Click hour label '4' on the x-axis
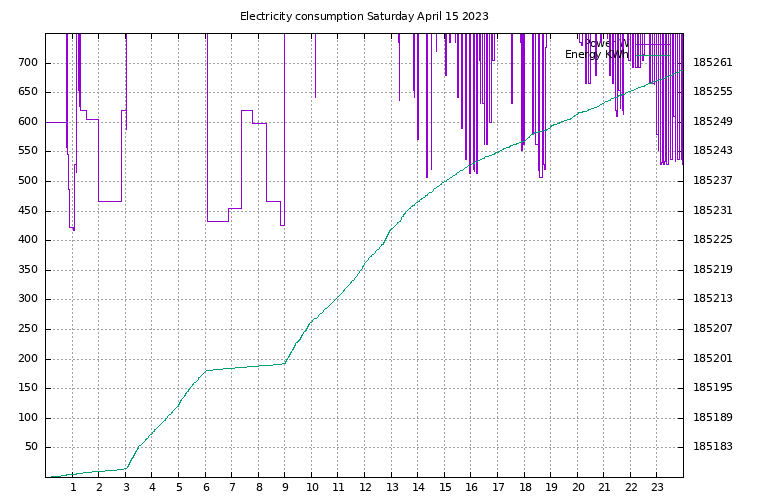The width and height of the screenshot is (768, 500). point(152,487)
